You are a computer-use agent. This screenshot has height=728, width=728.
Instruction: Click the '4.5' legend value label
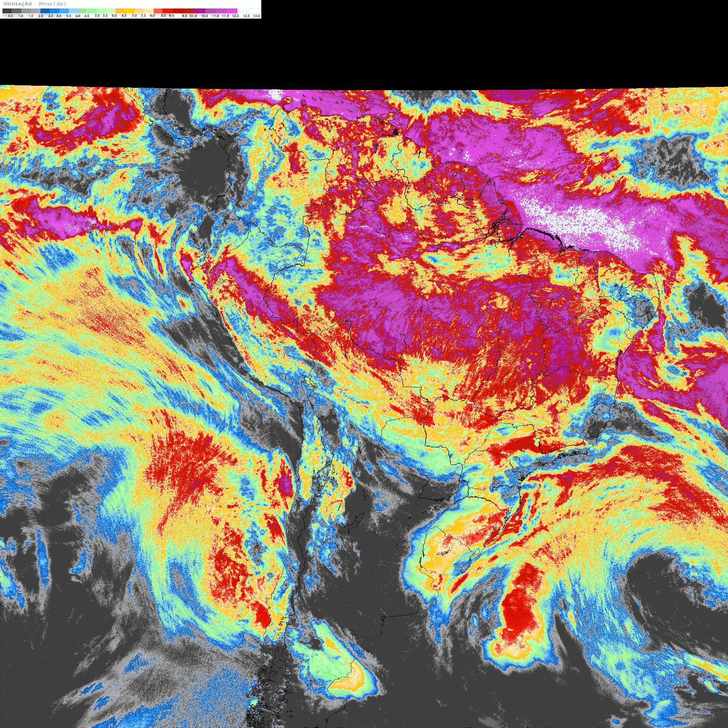point(87,16)
